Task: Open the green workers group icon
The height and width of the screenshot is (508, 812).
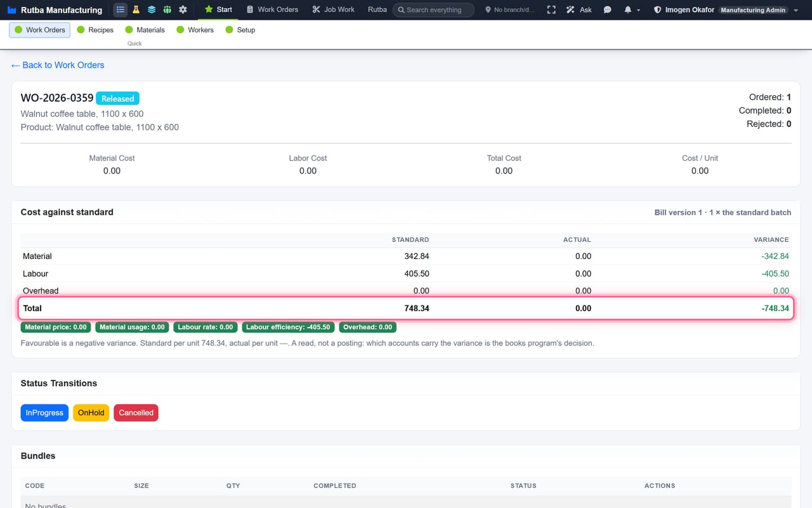Action: click(x=167, y=10)
